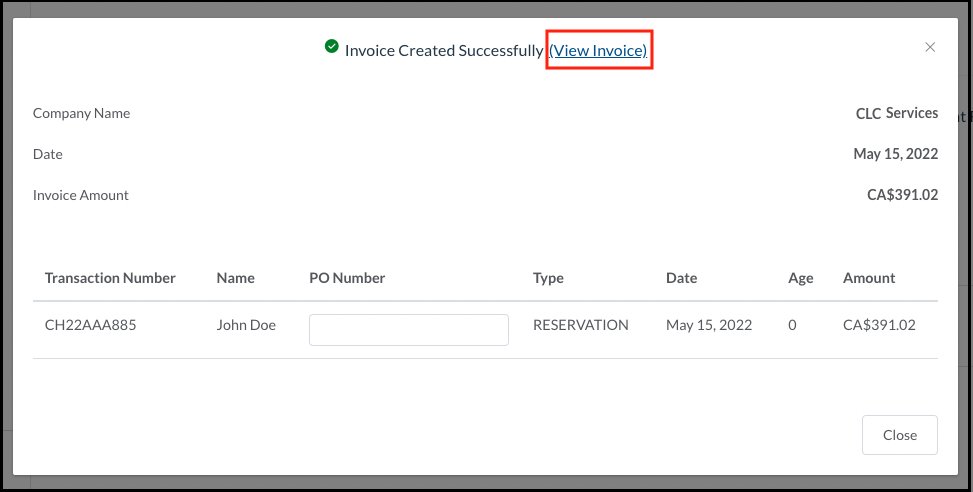The image size is (973, 492).
Task: Click the Invoice Amount label
Action: 81,195
